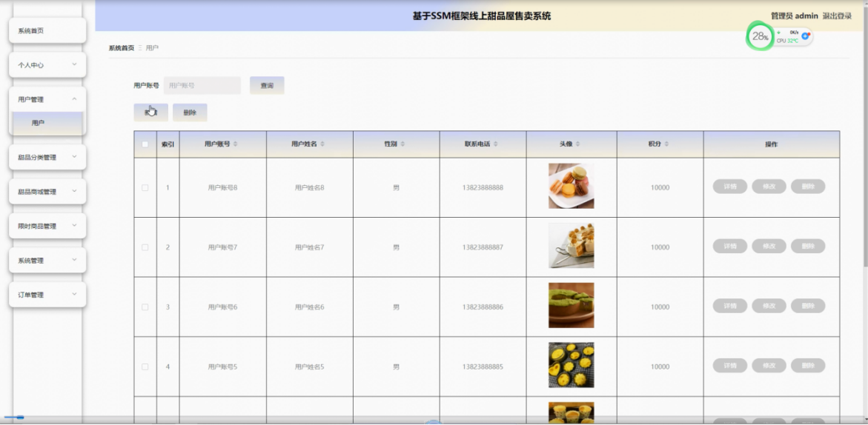Expand the 个人中心 menu chevron
This screenshot has width=868, height=425.
tap(74, 64)
